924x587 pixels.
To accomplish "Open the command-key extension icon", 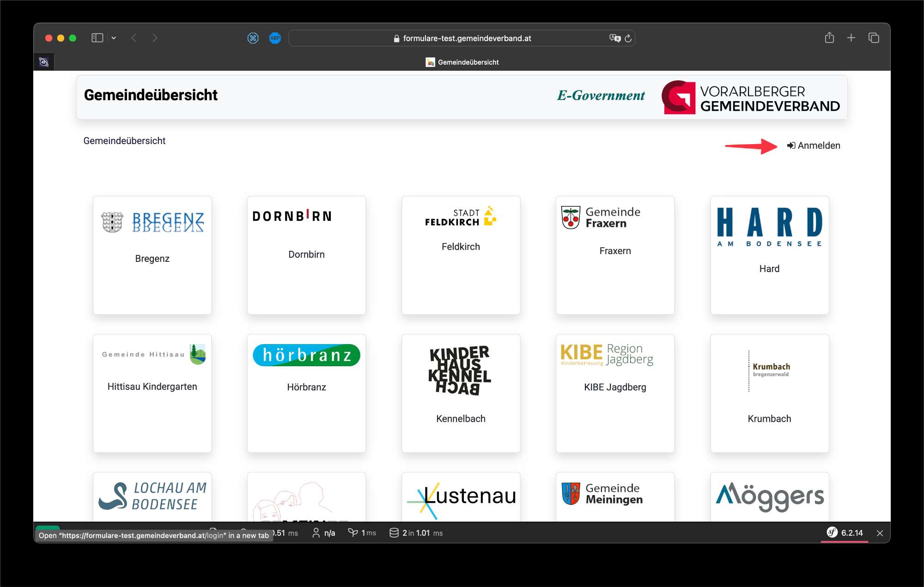I will (x=253, y=38).
